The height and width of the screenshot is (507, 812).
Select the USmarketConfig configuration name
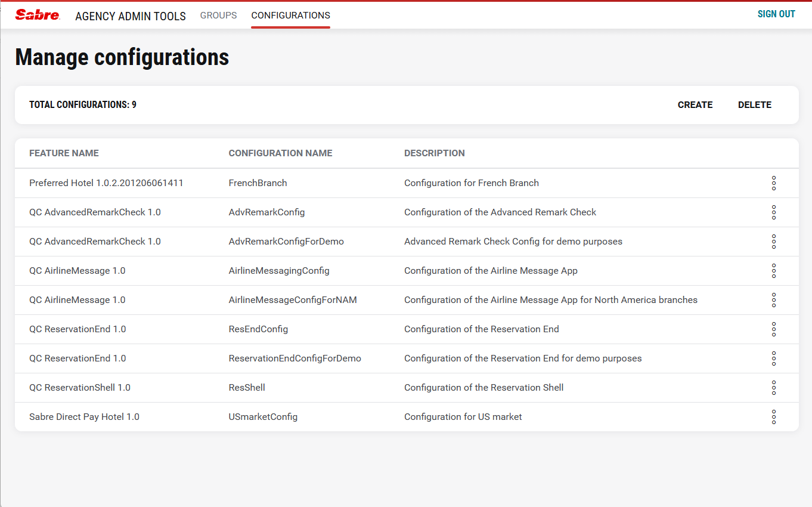(x=263, y=417)
